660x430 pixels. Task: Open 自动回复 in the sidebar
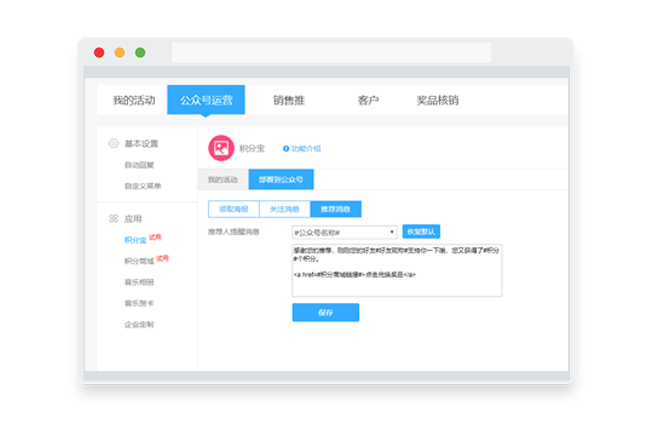139,165
